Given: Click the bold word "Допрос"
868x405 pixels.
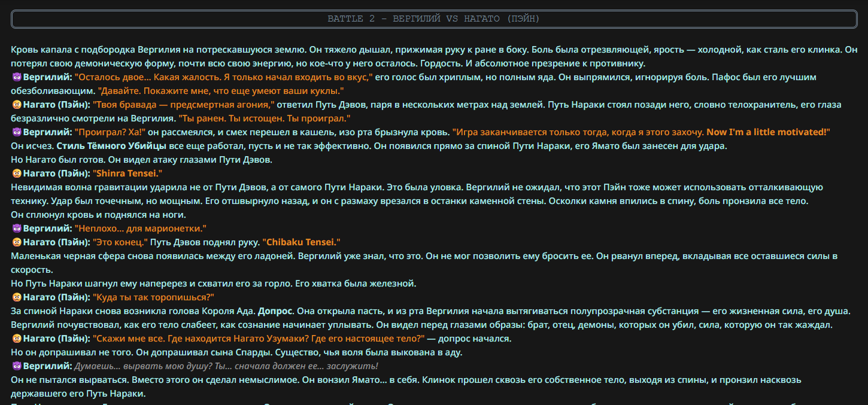Looking at the screenshot, I should (275, 311).
